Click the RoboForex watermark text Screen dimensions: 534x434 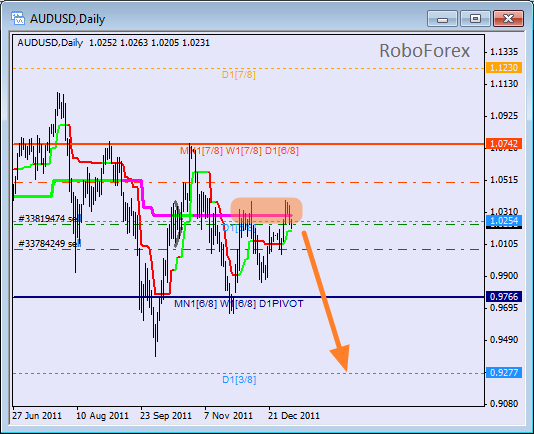424,51
